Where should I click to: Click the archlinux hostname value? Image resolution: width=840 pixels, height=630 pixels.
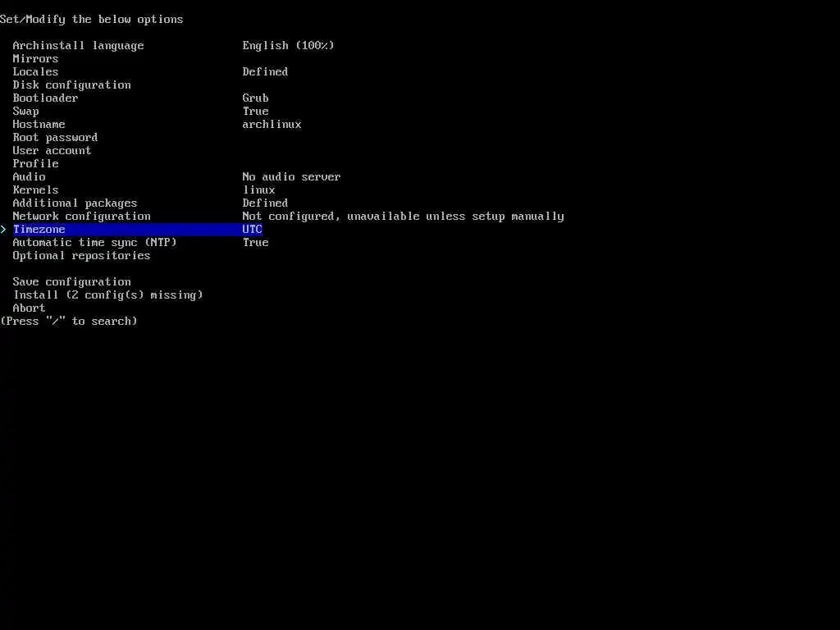[272, 125]
